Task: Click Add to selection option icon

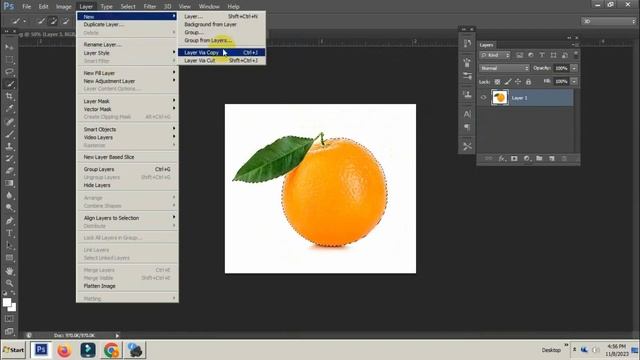Action: [53, 21]
